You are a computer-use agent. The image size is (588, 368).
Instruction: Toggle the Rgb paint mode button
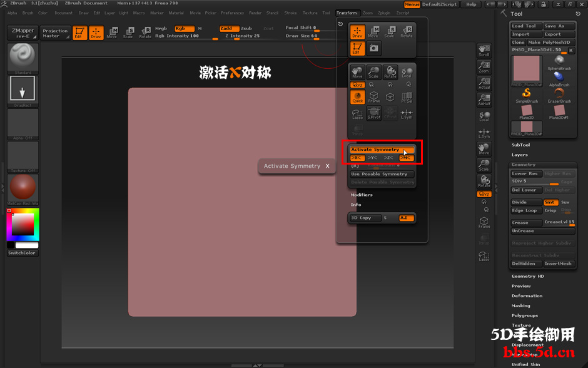click(185, 29)
